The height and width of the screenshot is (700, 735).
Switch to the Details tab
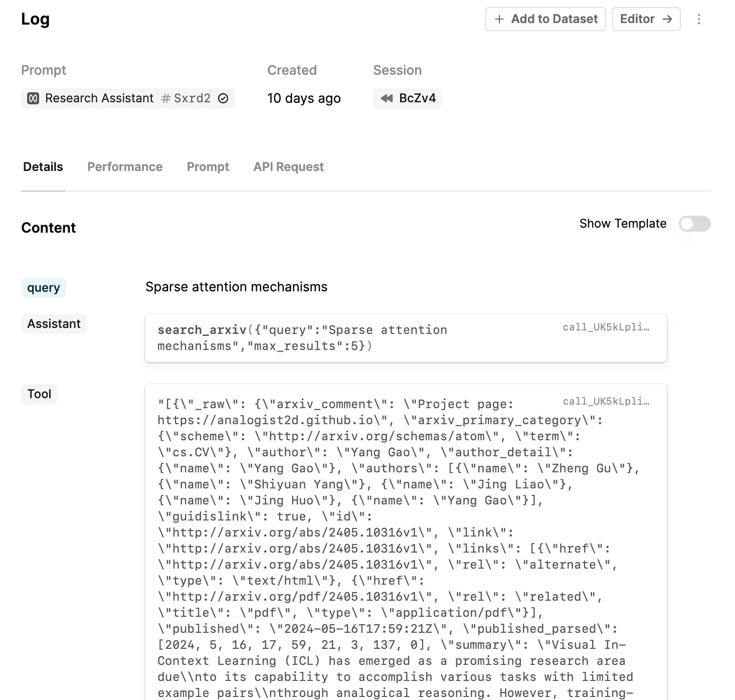[43, 167]
